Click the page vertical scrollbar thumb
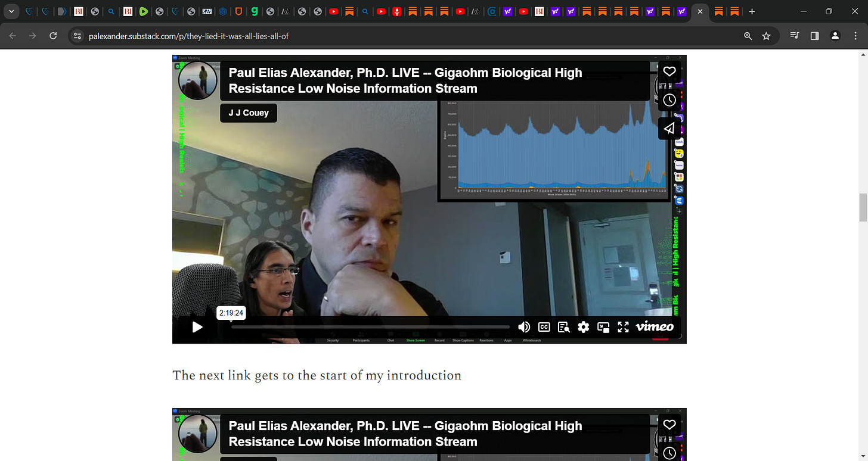This screenshot has width=868, height=461. (x=863, y=207)
